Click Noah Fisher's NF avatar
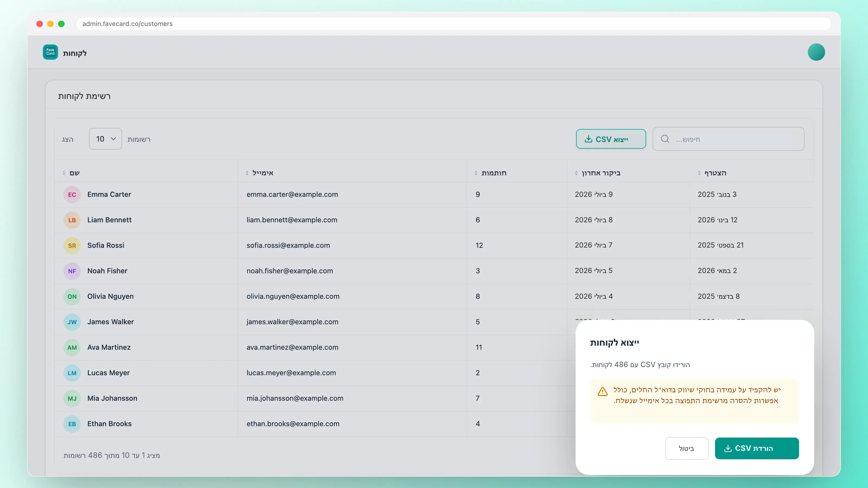 pyautogui.click(x=72, y=271)
